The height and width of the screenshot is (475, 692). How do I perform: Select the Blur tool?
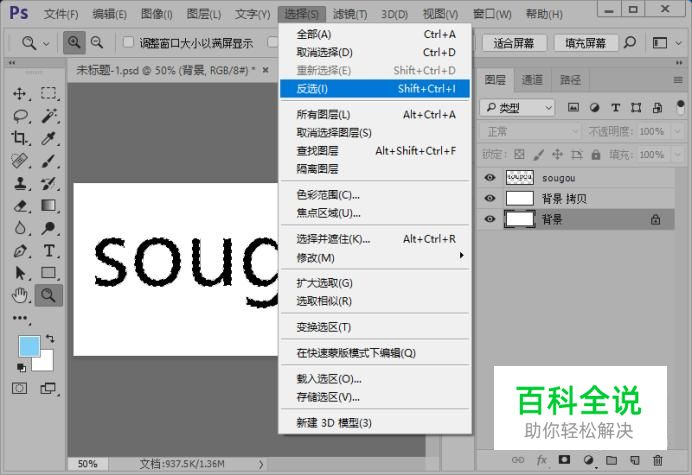(19, 228)
